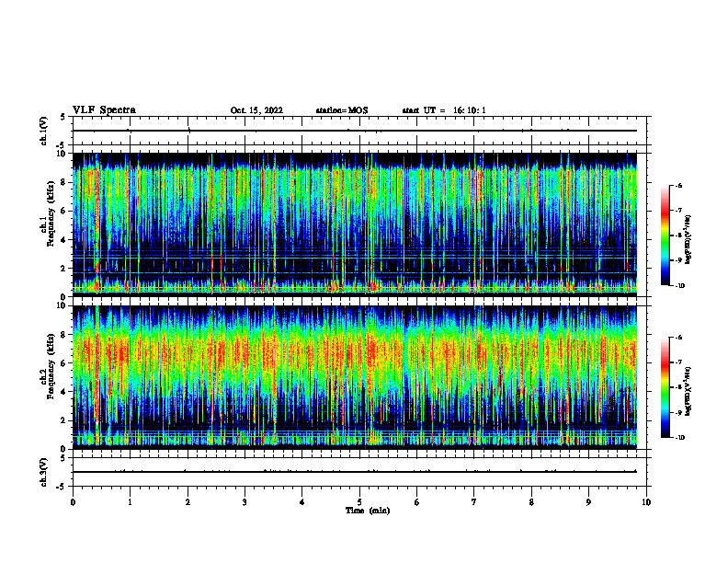
Task: Click the ch.1 spectrogram color bar
Action: pos(665,236)
